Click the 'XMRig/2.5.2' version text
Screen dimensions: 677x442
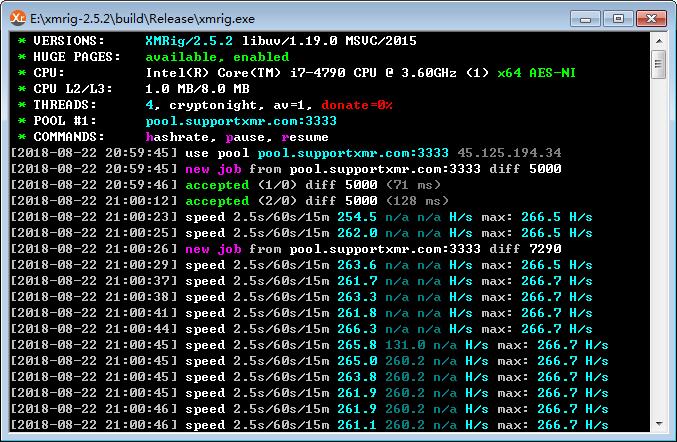tap(189, 41)
